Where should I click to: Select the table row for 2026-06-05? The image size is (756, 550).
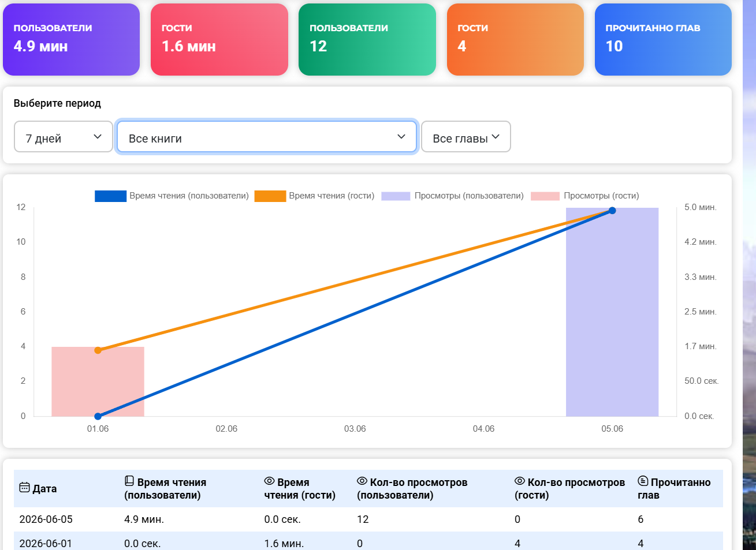(368, 519)
